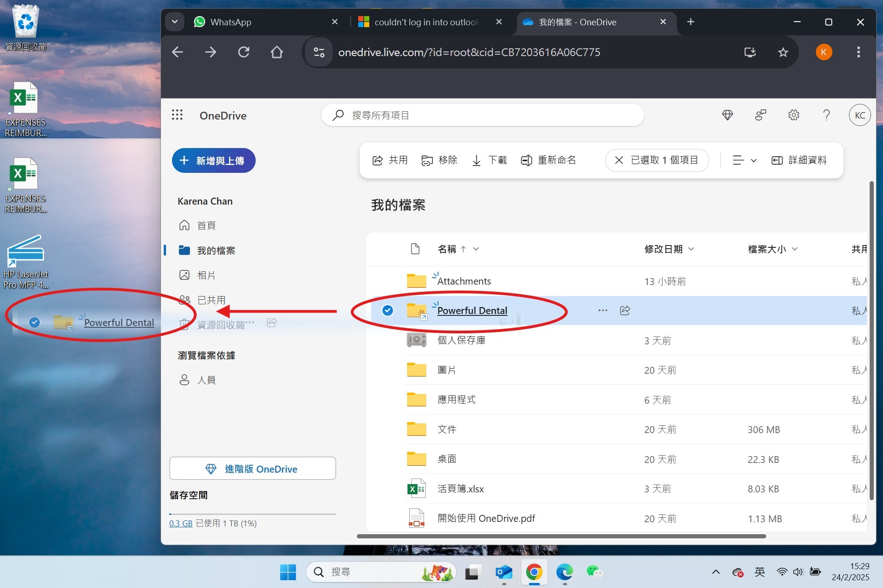The image size is (883, 588).
Task: Open the view layout options dropdown
Action: (x=744, y=160)
